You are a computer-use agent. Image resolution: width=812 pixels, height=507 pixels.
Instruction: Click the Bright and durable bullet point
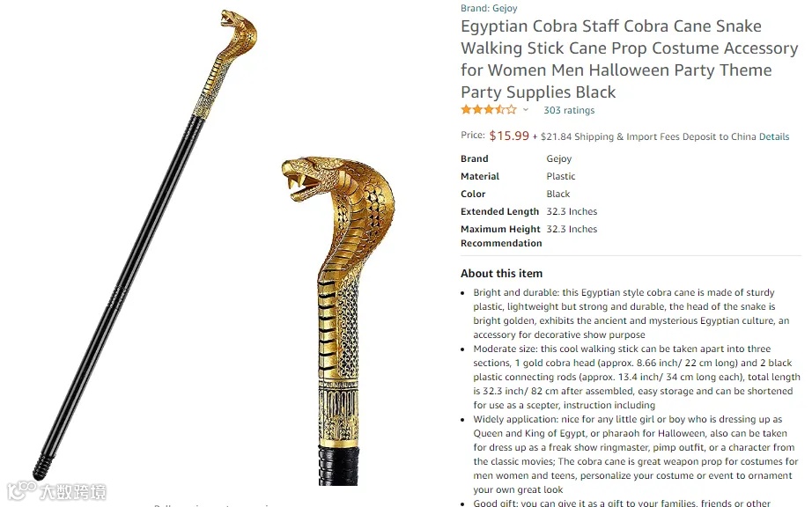point(631,313)
